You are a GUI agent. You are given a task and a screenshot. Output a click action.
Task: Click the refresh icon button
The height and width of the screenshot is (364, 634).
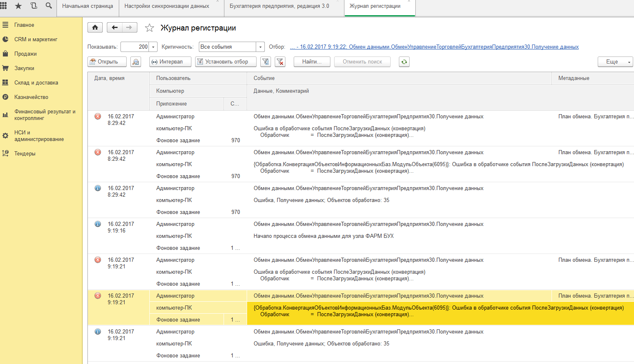pos(404,62)
